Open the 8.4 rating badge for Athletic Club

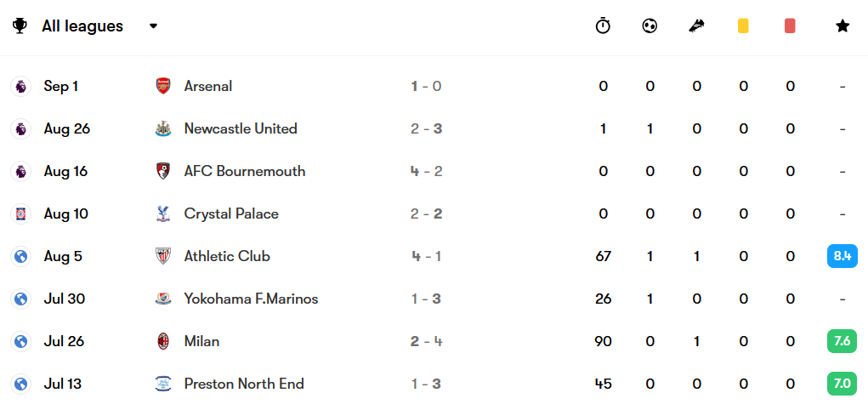[x=842, y=256]
